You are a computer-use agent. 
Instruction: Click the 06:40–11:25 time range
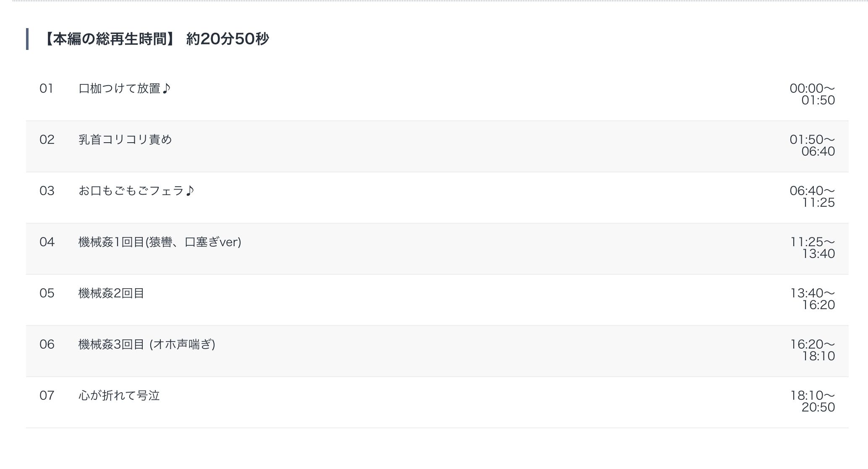tap(812, 197)
